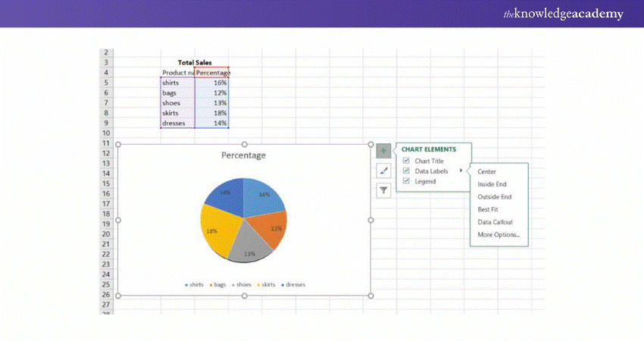Click the Chart Elements plus icon

pyautogui.click(x=383, y=151)
